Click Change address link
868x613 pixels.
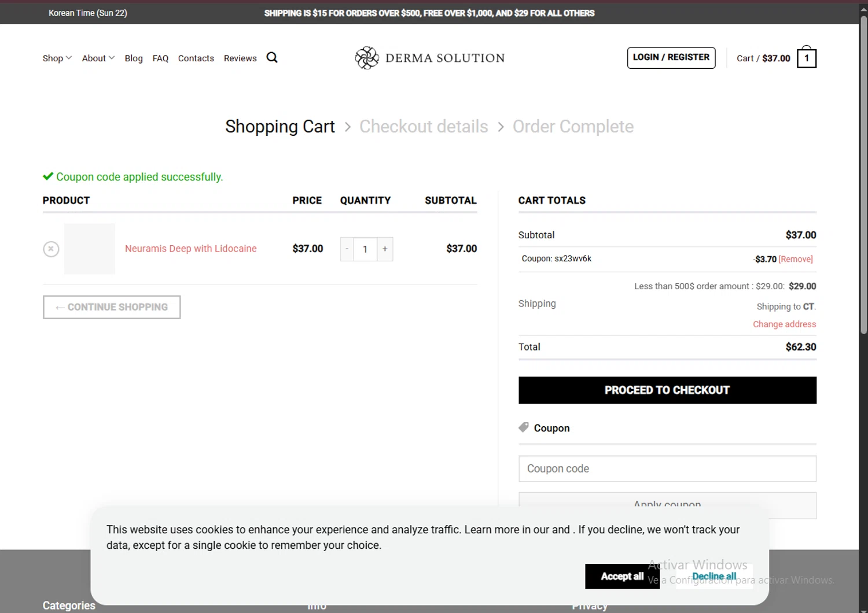click(784, 324)
